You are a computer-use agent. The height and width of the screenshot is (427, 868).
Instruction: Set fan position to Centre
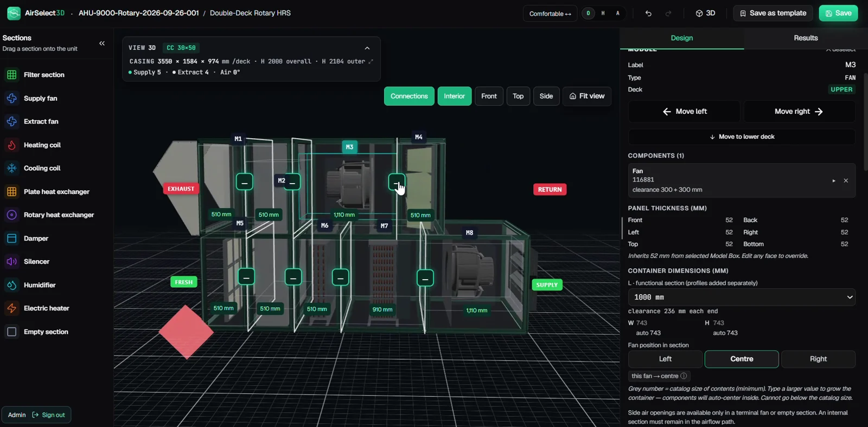pos(742,359)
